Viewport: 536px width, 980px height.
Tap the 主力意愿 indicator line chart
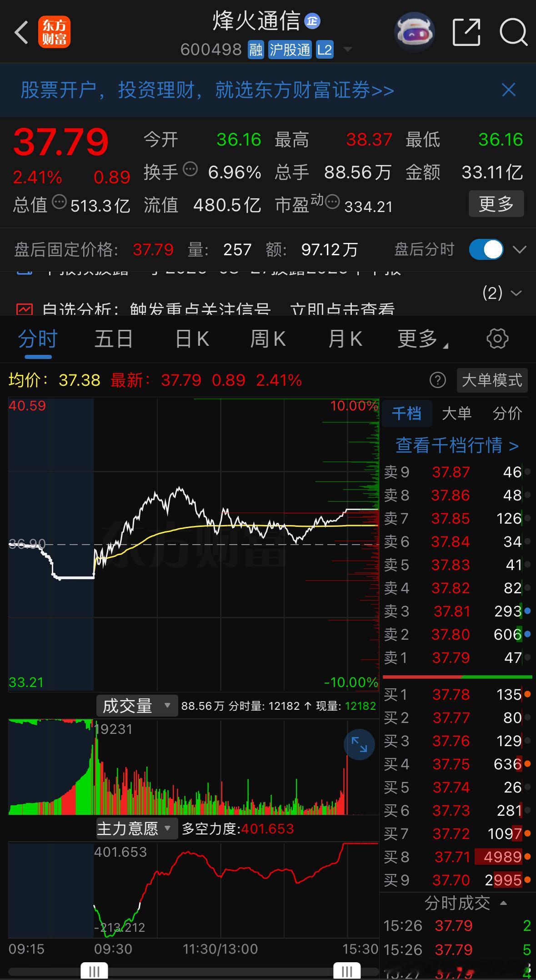194,889
